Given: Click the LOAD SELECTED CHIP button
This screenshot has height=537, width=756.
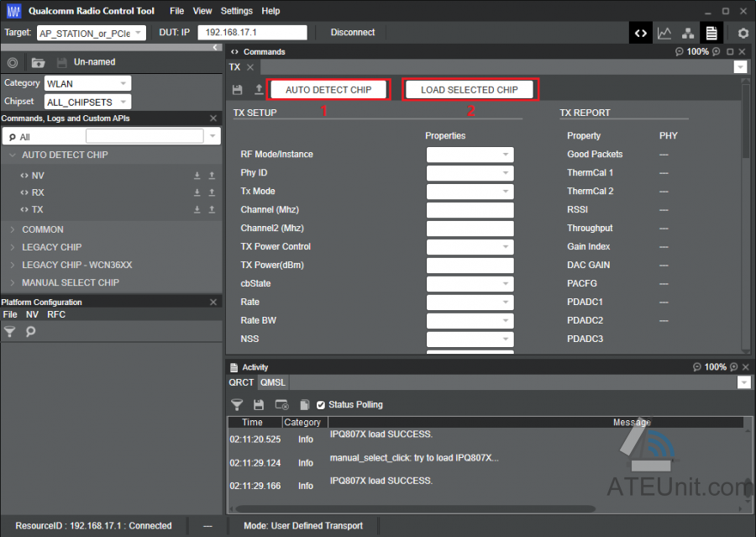Looking at the screenshot, I should point(470,90).
